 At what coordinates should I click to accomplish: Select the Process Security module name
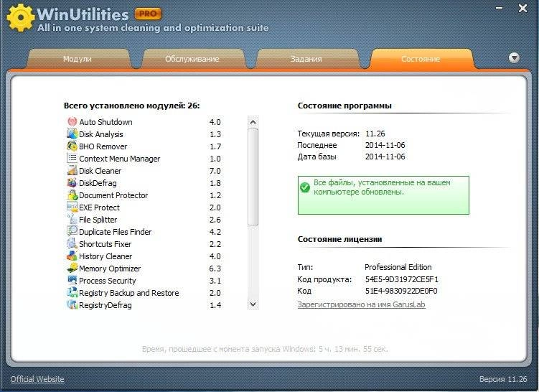click(x=108, y=281)
